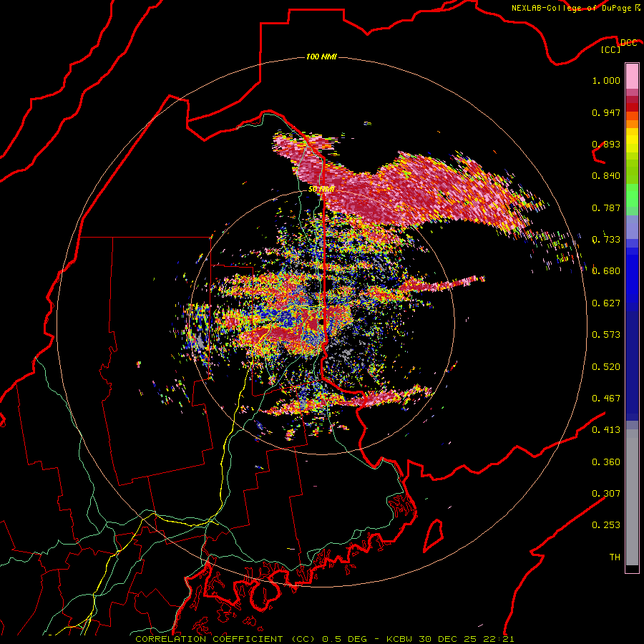Pick the bright green color bar segment
644x644 pixels.
click(x=632, y=195)
